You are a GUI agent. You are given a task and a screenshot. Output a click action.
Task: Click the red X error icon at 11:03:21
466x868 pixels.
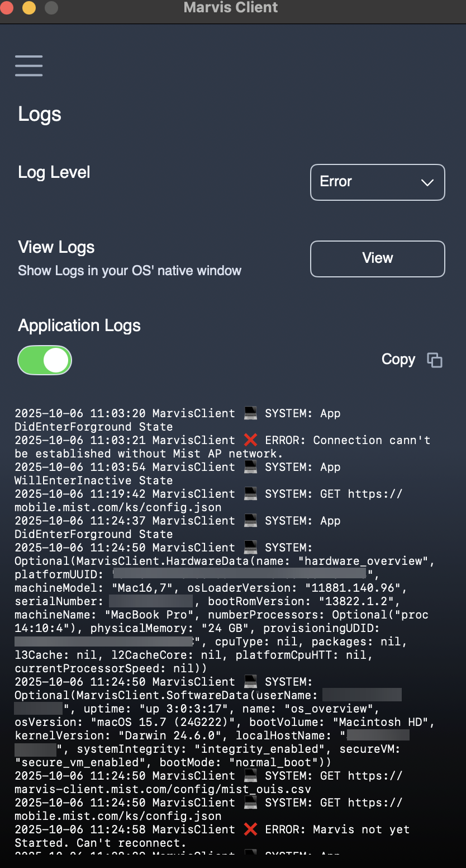(250, 440)
